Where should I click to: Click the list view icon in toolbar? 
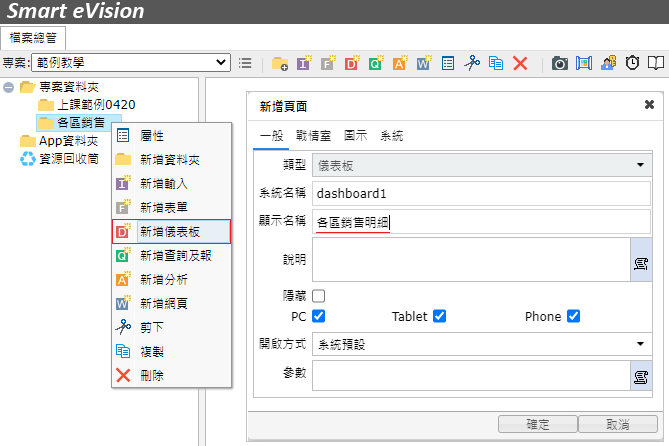[245, 63]
